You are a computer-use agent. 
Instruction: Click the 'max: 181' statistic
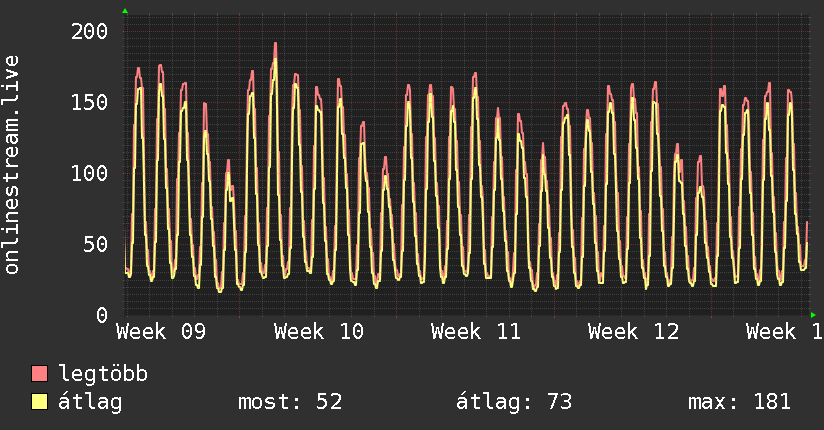(x=739, y=402)
